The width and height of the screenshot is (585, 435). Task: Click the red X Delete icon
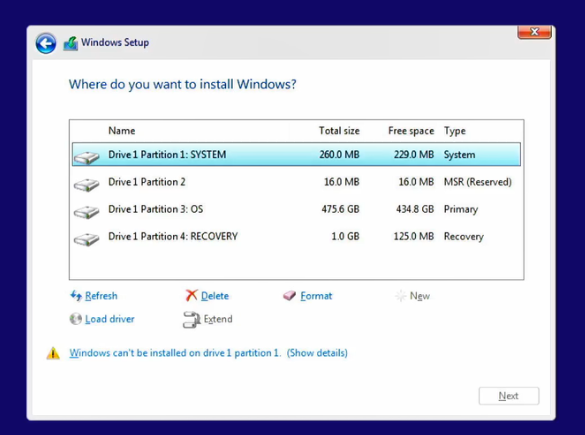pos(191,295)
